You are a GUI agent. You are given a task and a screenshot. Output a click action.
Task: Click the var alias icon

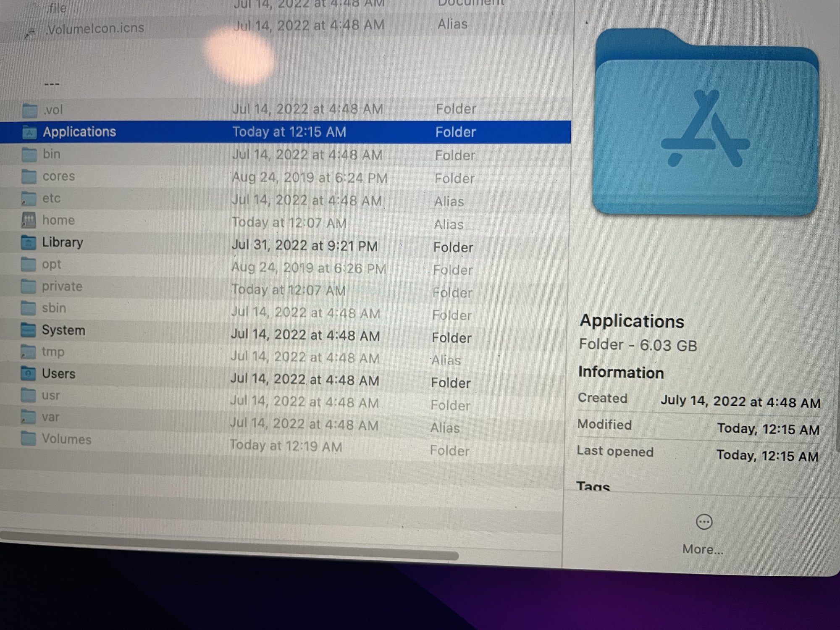(x=28, y=417)
